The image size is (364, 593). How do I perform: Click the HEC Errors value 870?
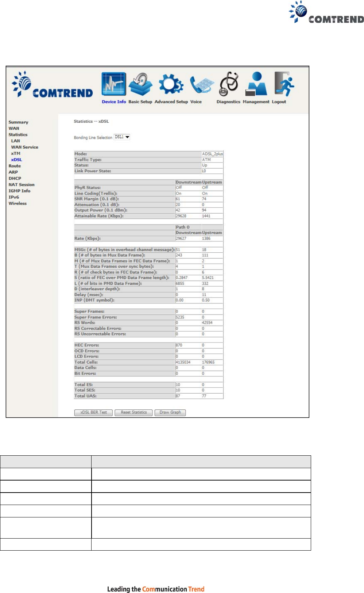point(179,345)
